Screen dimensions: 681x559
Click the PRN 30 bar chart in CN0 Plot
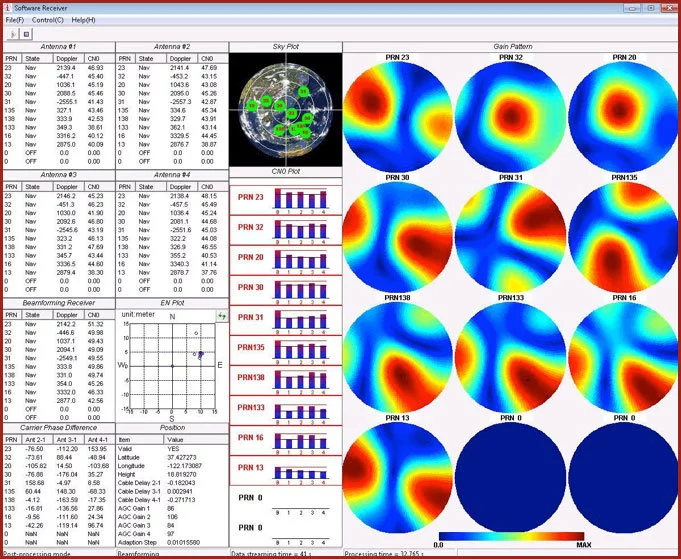tap(300, 290)
